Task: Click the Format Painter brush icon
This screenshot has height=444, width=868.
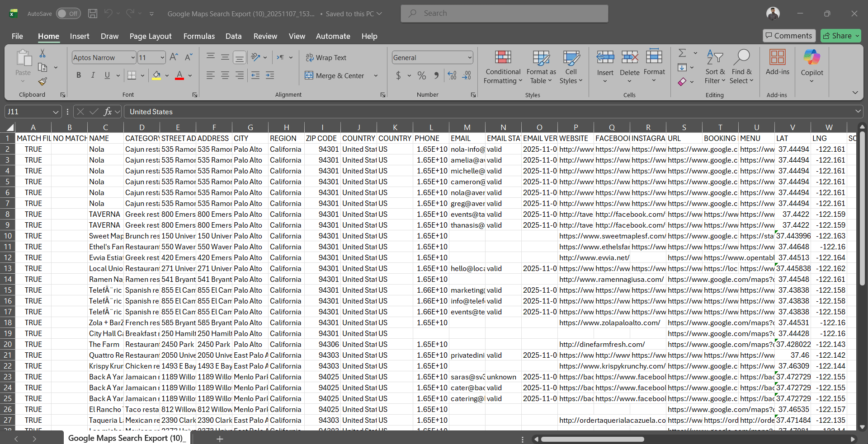Action: pos(42,82)
